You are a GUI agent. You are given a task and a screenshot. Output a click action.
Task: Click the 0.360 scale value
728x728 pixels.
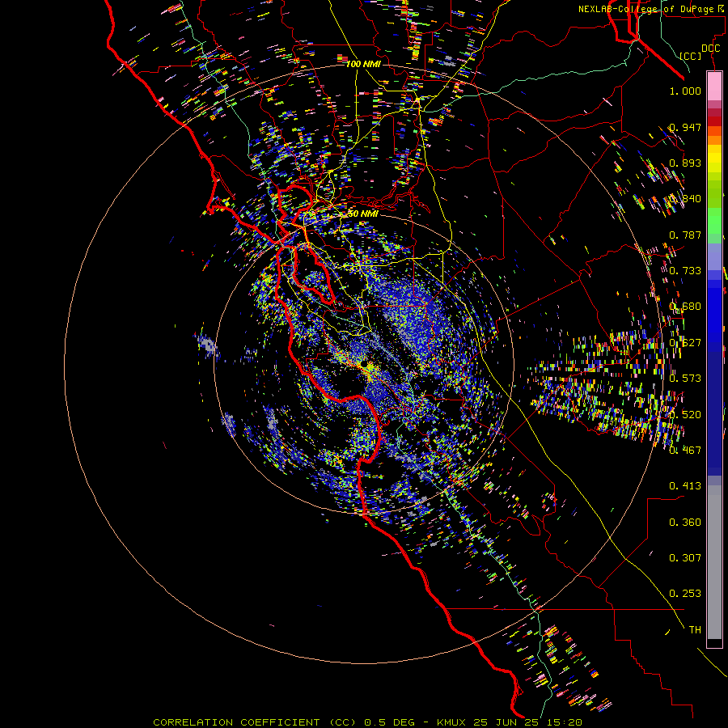[685, 523]
